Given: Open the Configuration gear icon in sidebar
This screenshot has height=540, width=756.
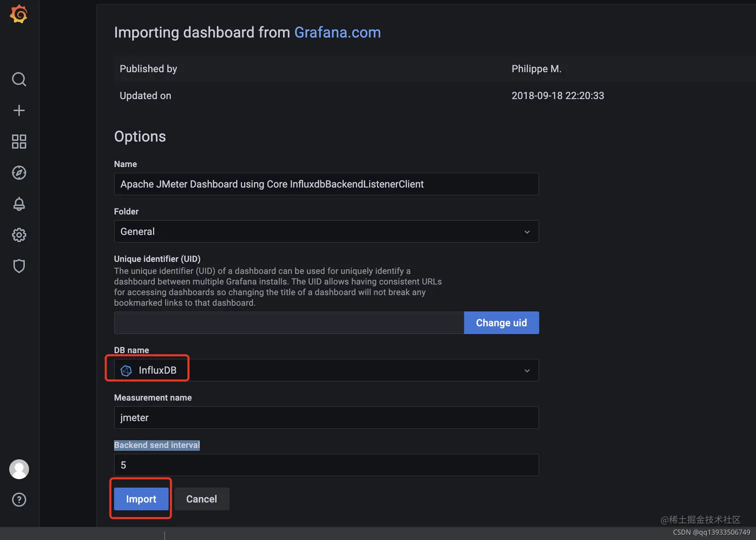Looking at the screenshot, I should click(19, 235).
